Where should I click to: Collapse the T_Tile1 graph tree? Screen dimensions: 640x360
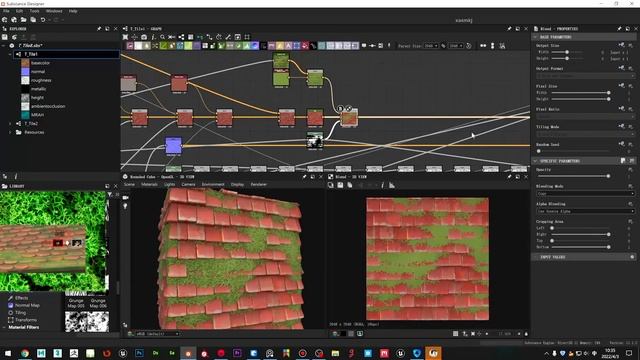(x=10, y=54)
